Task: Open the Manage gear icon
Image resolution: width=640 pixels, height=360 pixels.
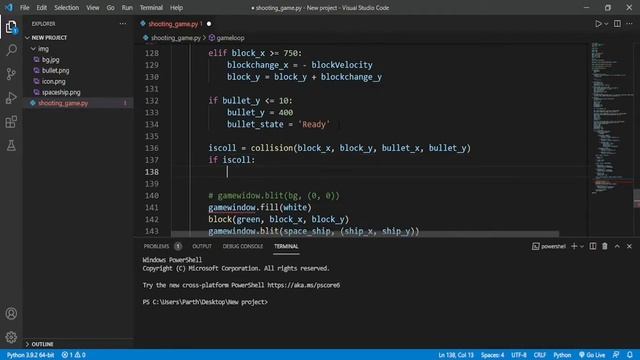Action: (x=11, y=337)
